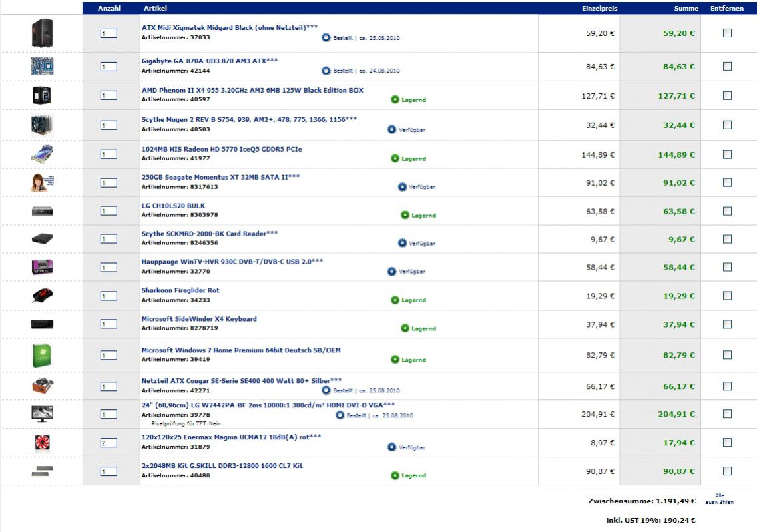Click the Scythe Mugen 2 cooler image

tap(42, 125)
